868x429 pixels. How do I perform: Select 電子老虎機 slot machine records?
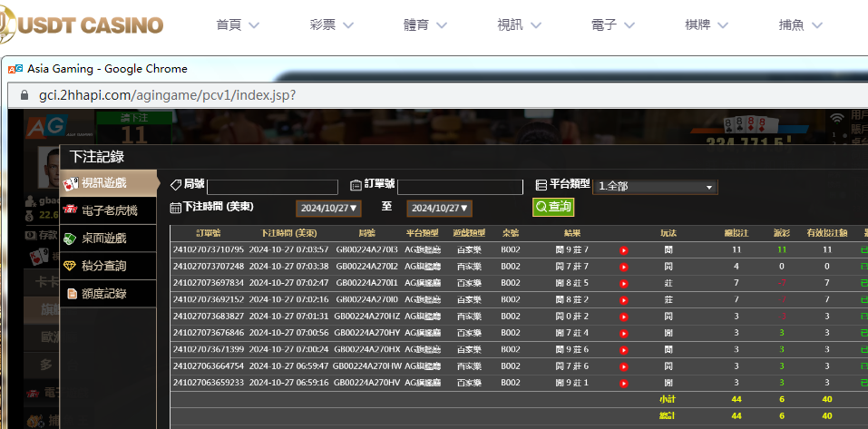point(107,210)
